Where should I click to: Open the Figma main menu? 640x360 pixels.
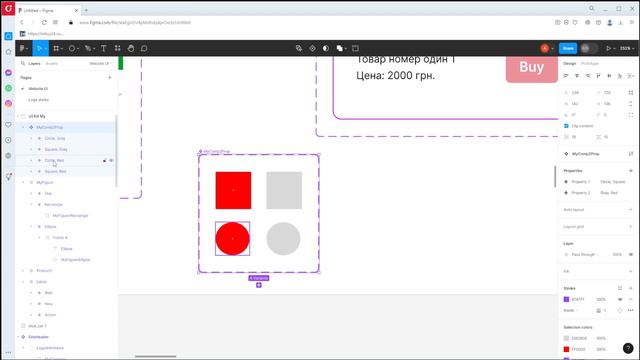tap(23, 48)
